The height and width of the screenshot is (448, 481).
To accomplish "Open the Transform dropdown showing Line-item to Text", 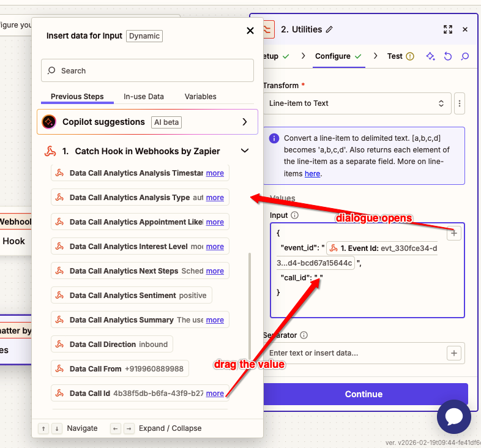I will pos(357,103).
